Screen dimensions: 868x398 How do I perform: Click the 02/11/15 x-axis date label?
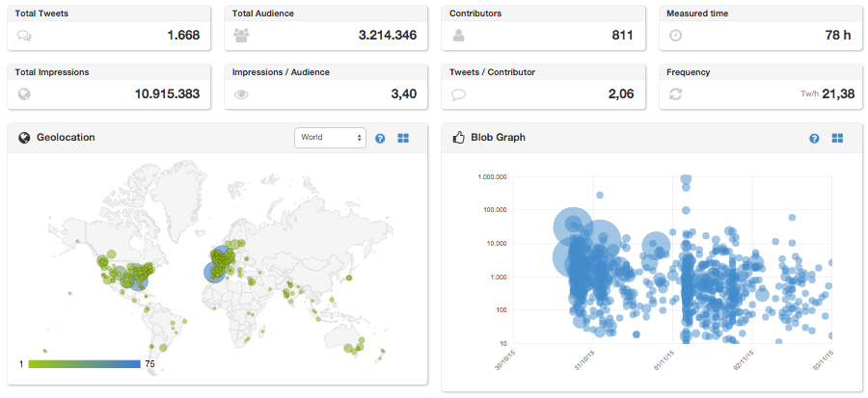(x=744, y=359)
